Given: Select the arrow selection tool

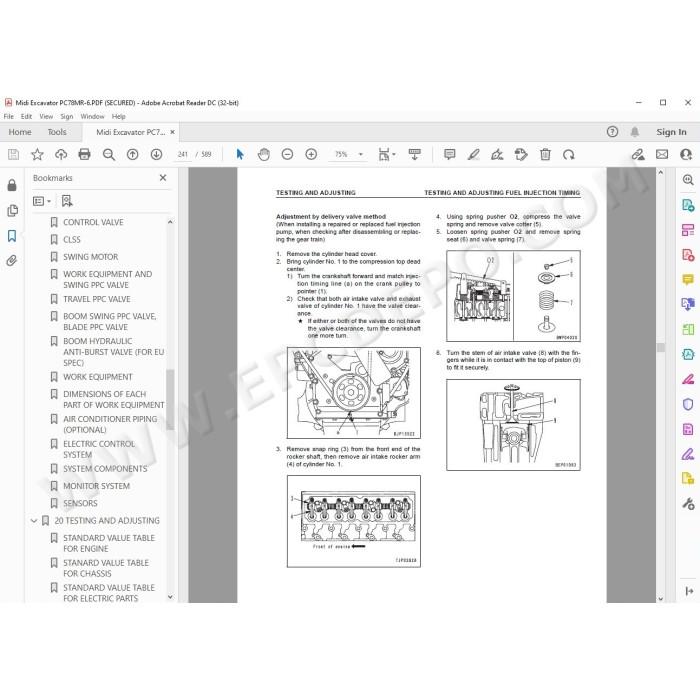Looking at the screenshot, I should click(x=240, y=154).
